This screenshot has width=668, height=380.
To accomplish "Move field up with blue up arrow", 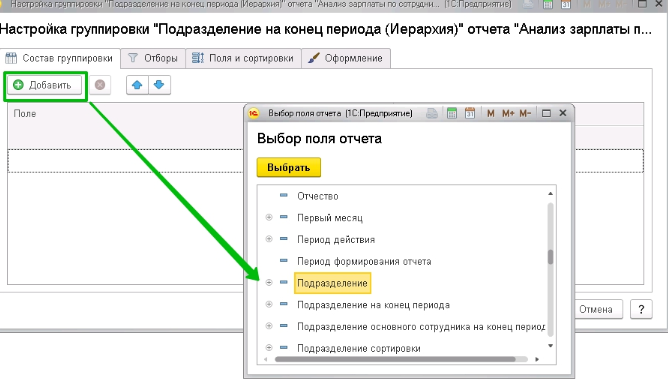I will tap(137, 85).
